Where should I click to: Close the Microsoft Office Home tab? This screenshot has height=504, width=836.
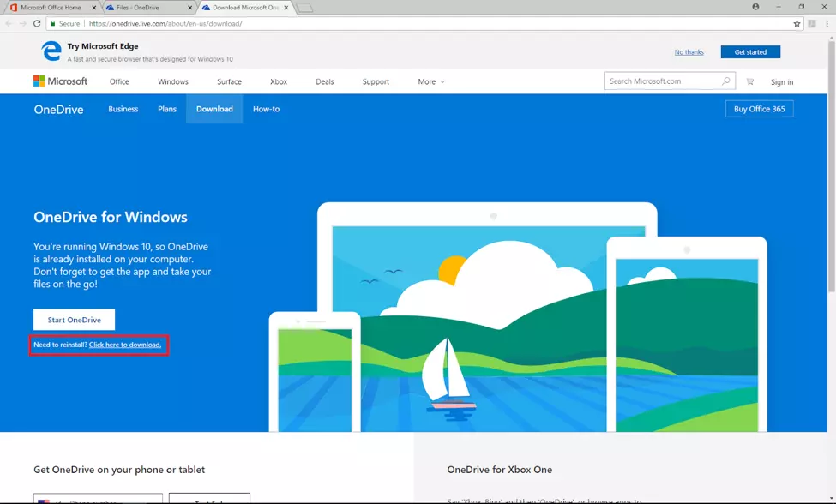pos(93,8)
